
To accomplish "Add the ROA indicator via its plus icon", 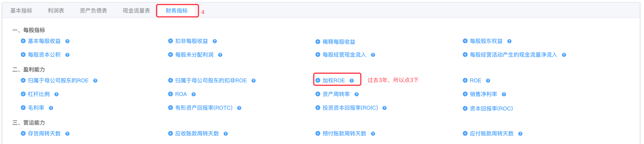I will [x=170, y=94].
